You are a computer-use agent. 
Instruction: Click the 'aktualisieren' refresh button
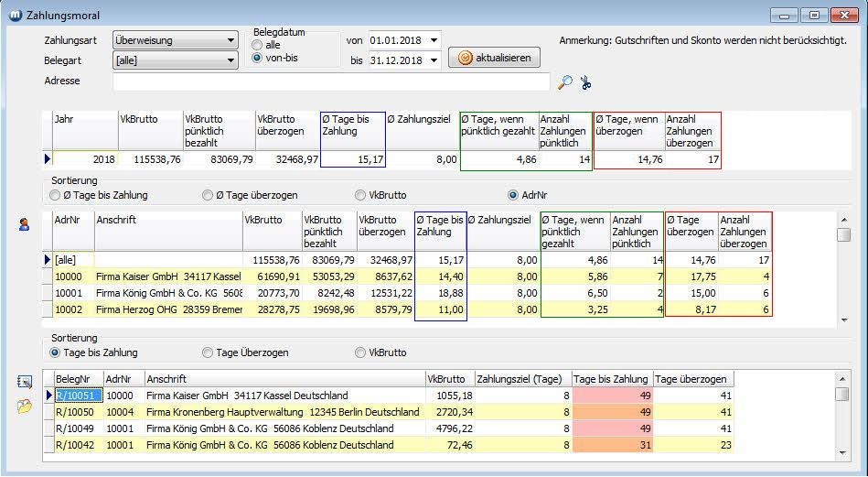[494, 57]
